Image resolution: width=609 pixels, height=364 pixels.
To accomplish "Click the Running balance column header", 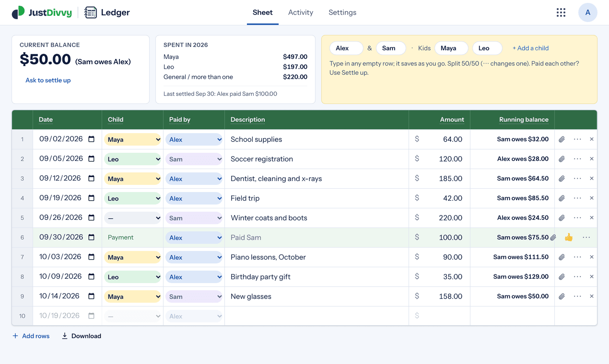I will (524, 120).
